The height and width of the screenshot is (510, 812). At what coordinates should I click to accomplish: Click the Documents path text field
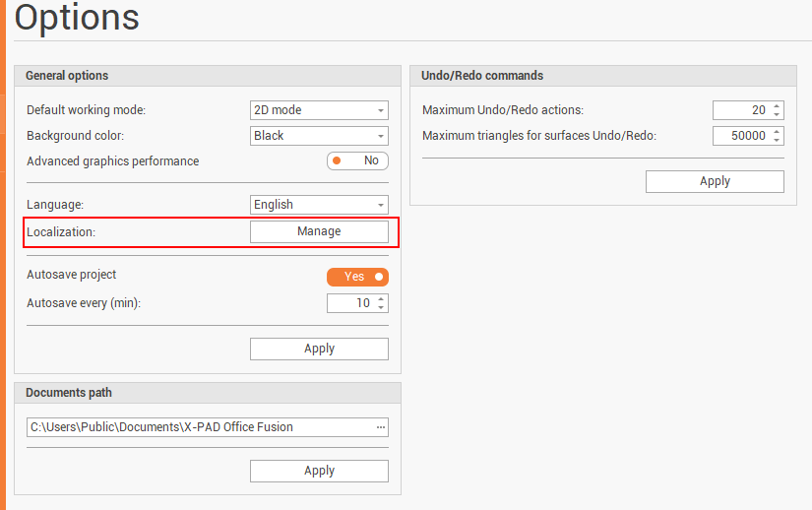[x=197, y=427]
